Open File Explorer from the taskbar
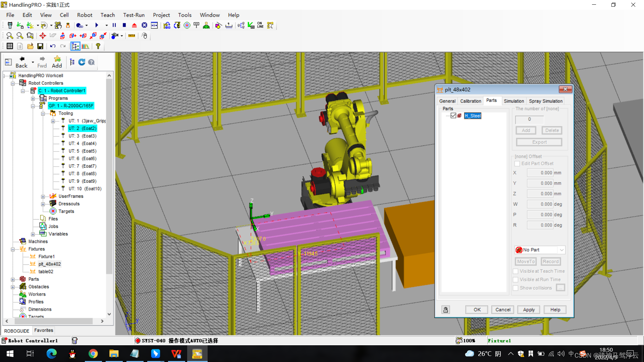 [114, 354]
